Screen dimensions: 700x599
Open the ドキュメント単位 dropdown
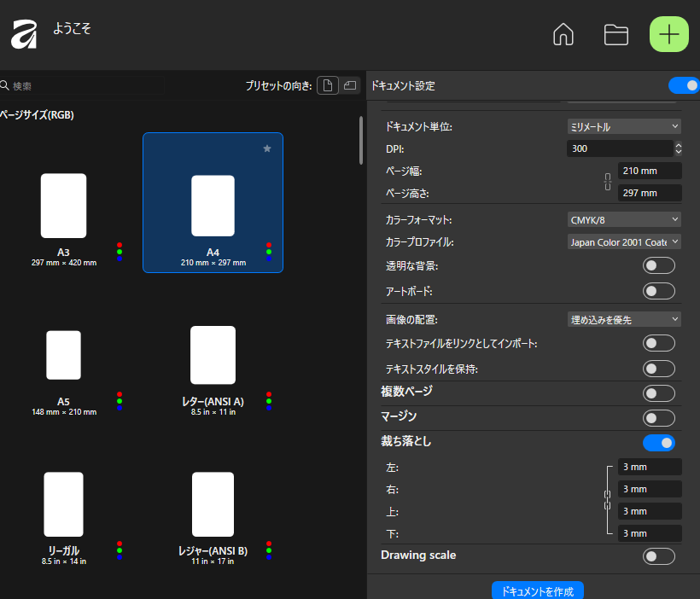point(624,125)
